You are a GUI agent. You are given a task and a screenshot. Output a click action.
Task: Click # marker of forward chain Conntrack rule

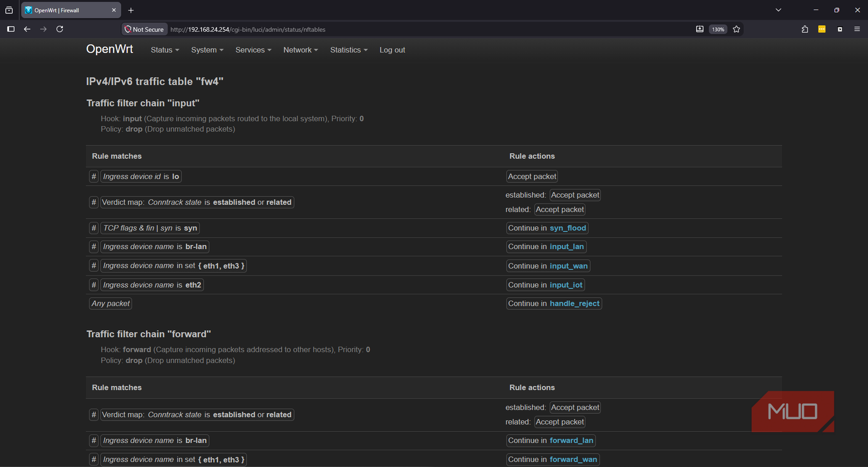(94, 415)
